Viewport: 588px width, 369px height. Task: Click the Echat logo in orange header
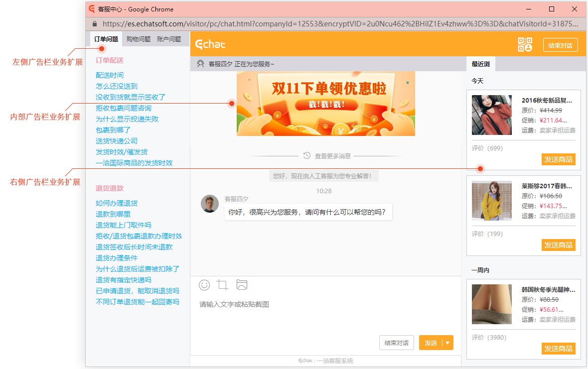click(x=210, y=45)
